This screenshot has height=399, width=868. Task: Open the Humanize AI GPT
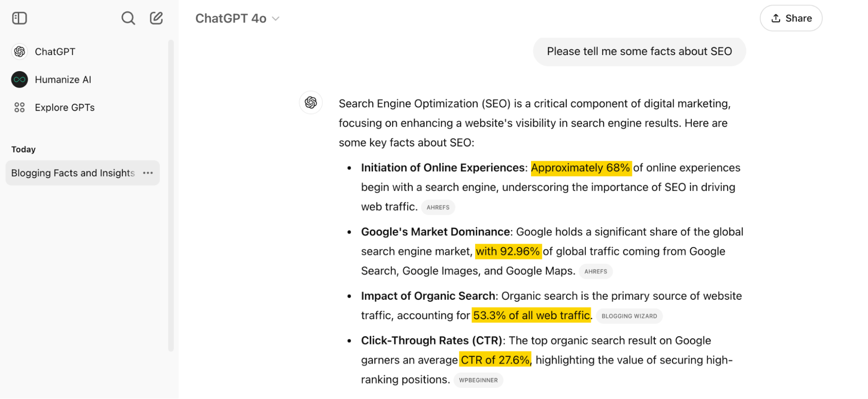tap(63, 79)
